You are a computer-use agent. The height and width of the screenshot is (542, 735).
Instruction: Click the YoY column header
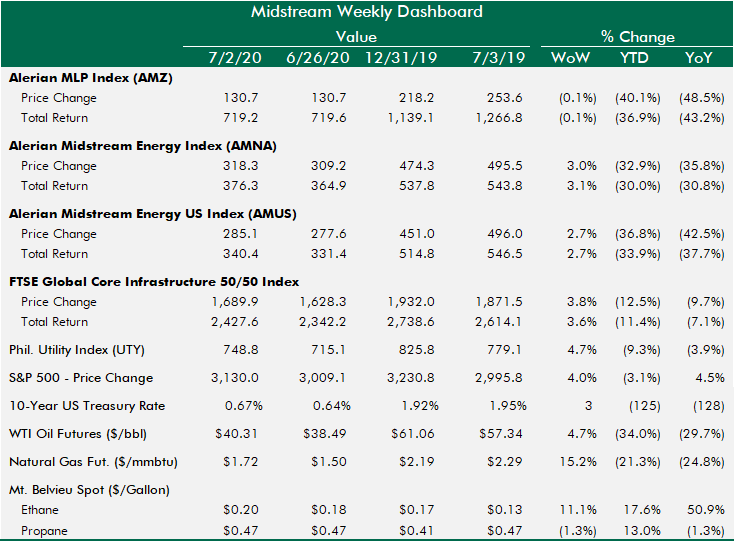[698, 58]
